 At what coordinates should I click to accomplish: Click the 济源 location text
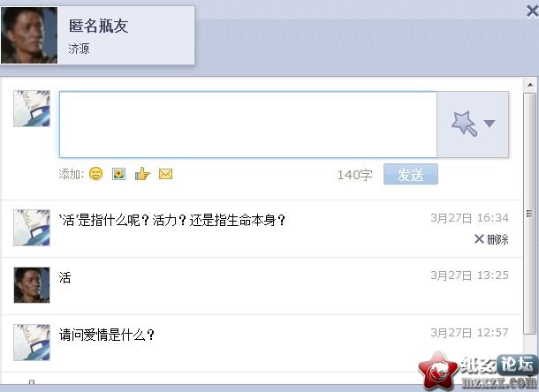[79, 49]
